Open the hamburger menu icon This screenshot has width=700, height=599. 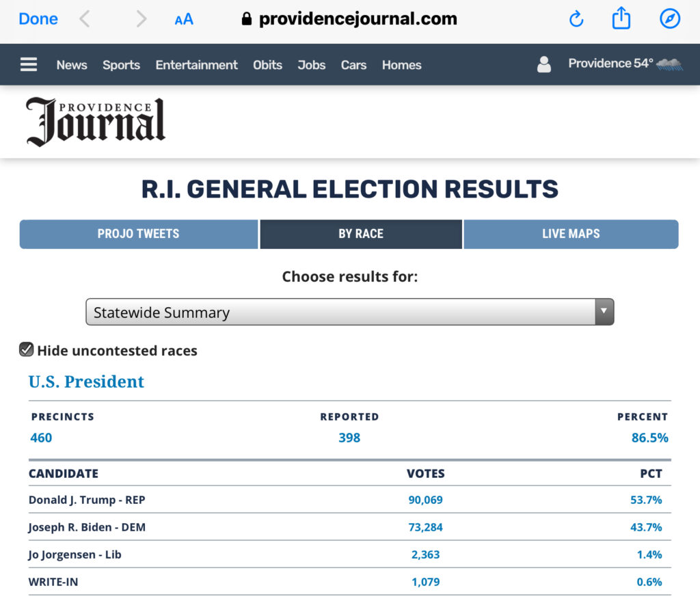click(x=29, y=64)
